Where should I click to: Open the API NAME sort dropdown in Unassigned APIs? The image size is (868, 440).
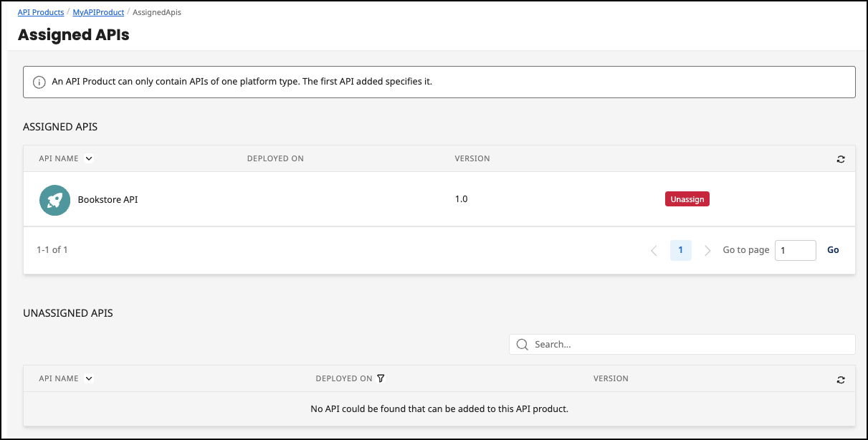point(87,378)
